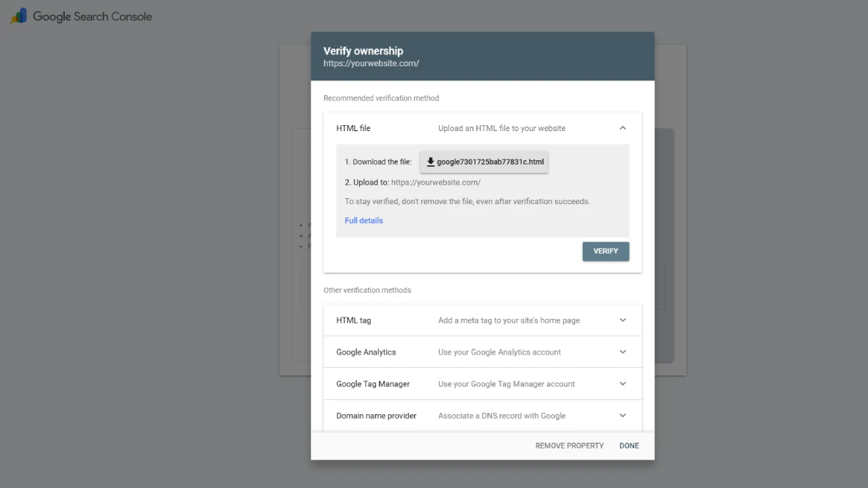Viewport: 868px width, 488px height.
Task: Click REMOVE PROPERTY
Action: coord(568,445)
